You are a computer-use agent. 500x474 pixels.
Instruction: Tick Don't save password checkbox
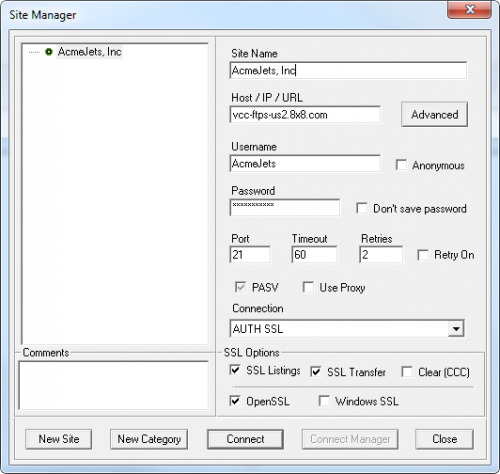click(362, 208)
